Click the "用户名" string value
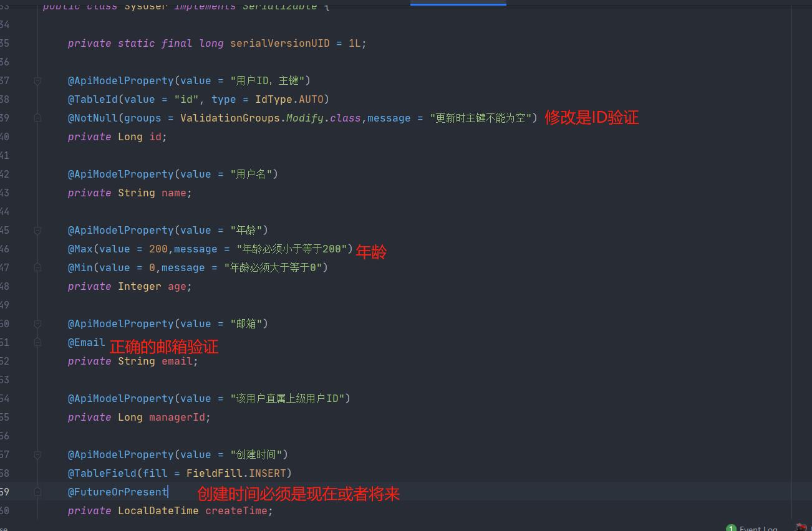Viewport: 812px width, 531px height. point(251,174)
